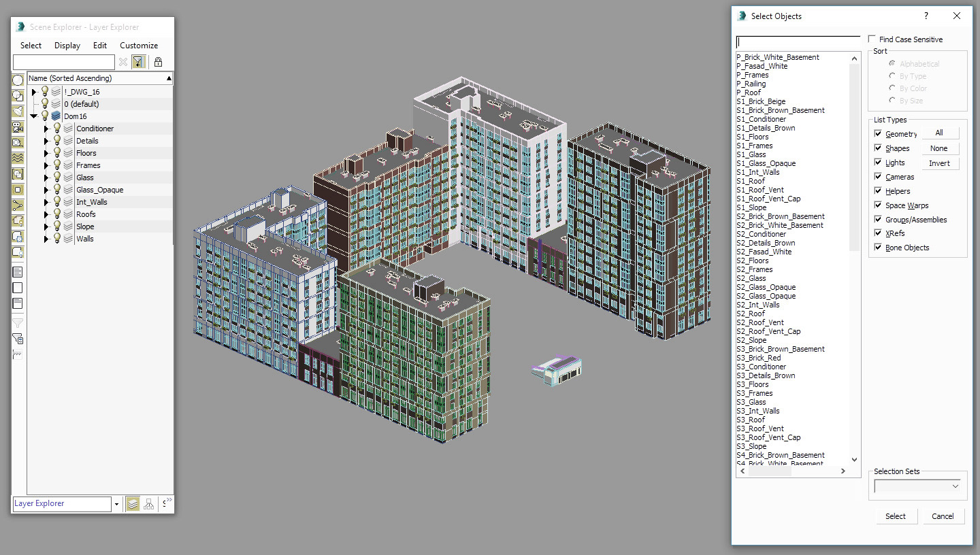Click the Display None icon in Scene Explorer
Image resolution: width=980 pixels, height=555 pixels.
point(18,288)
